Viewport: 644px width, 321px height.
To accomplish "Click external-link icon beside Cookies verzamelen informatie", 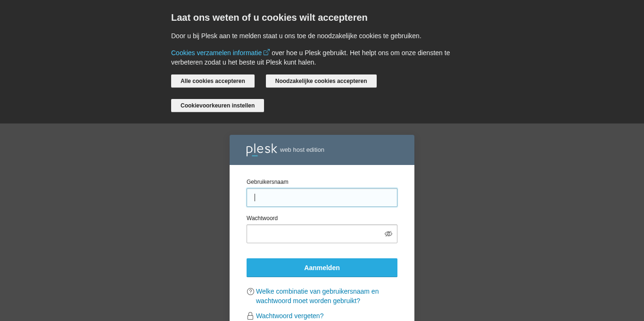I will point(266,52).
